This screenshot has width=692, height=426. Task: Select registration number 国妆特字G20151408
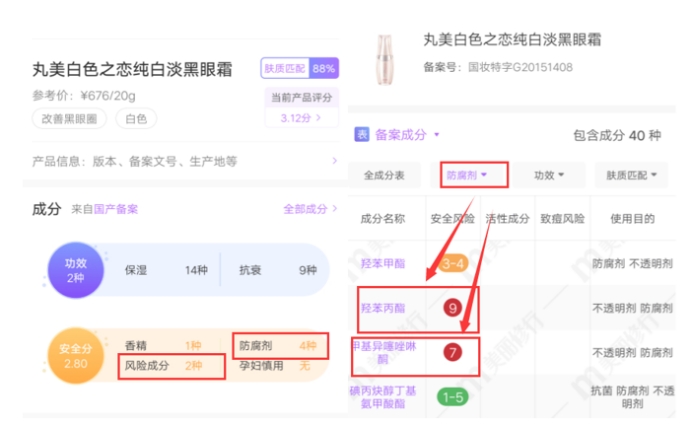tap(520, 67)
